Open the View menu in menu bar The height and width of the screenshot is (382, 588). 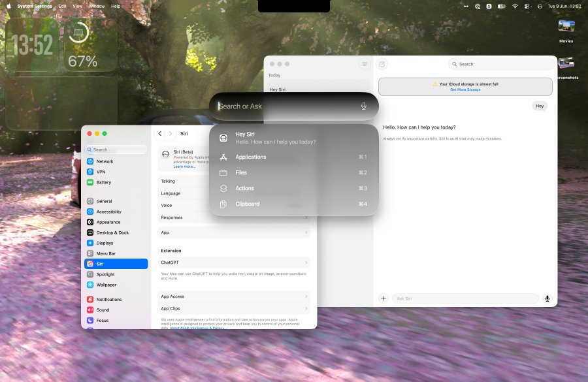point(77,7)
